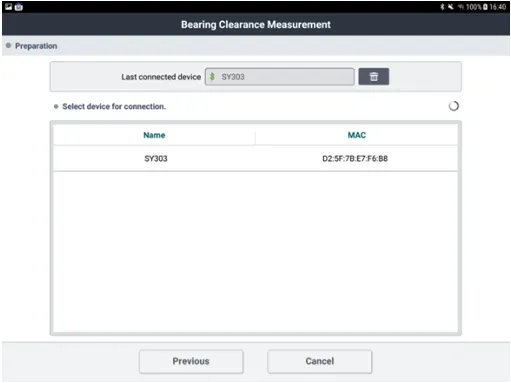Tap the battery indicator in status bar

[x=485, y=7]
